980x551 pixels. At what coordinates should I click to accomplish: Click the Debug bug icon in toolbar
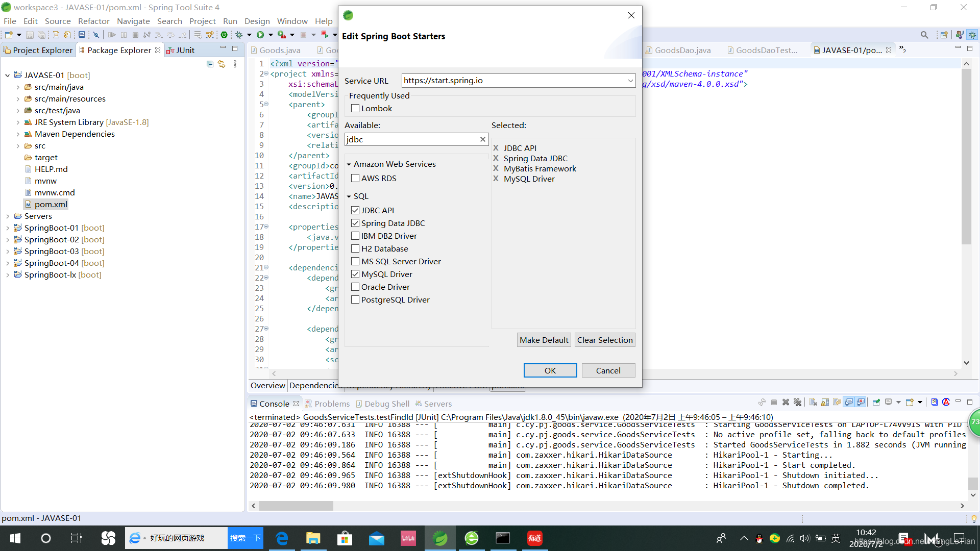pos(239,35)
